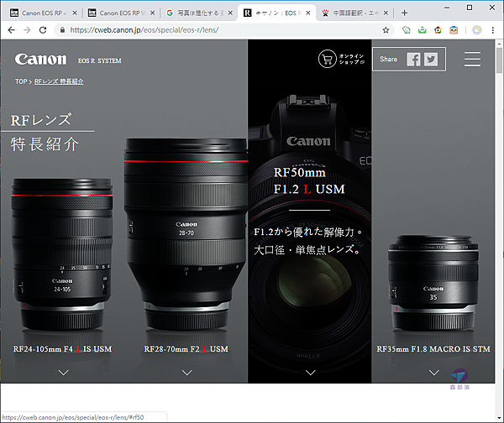
Task: Share the page on Twitter
Action: [431, 60]
